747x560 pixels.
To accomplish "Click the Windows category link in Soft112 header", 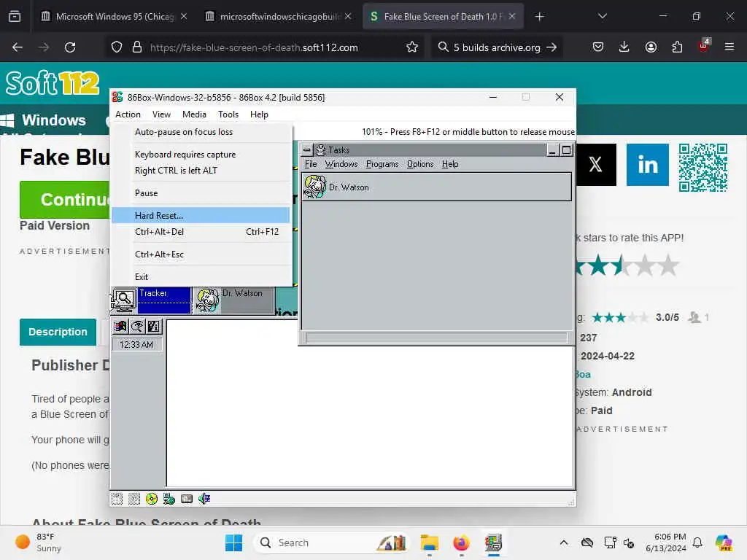I will (x=43, y=120).
